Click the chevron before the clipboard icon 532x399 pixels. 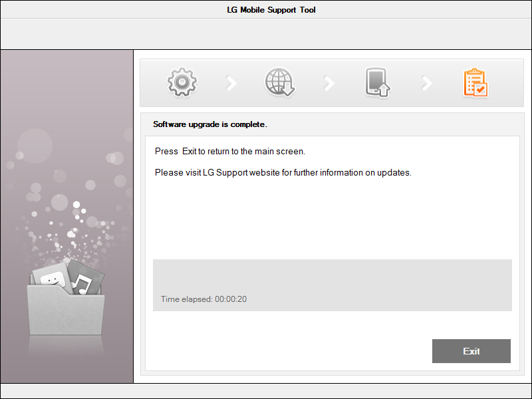(426, 83)
